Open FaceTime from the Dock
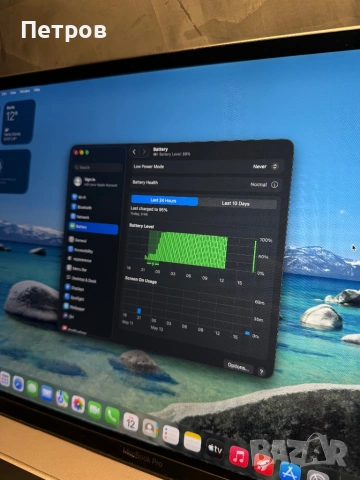 point(95,410)
